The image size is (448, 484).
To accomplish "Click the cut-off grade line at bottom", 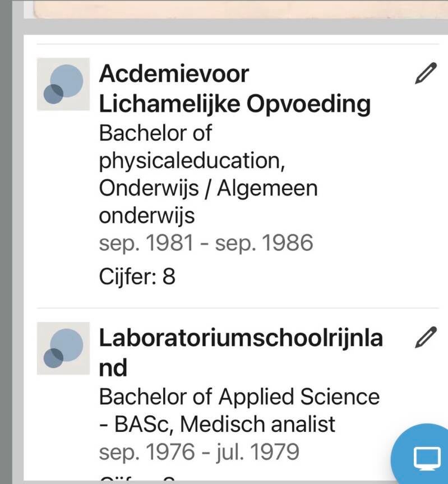I will click(137, 480).
